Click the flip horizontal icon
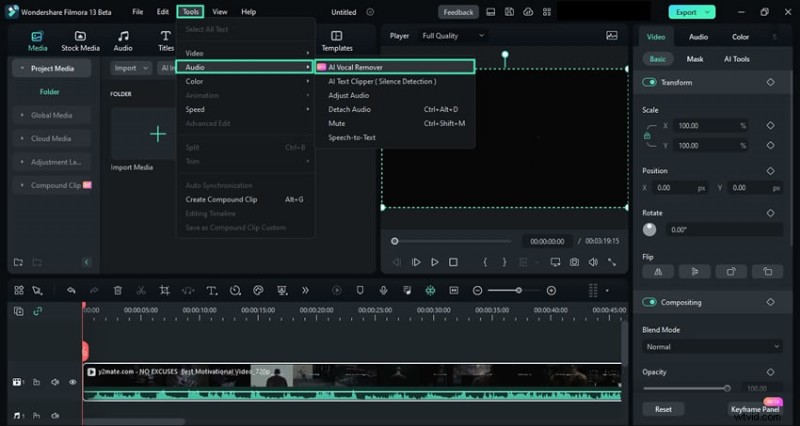The image size is (800, 426). click(657, 271)
